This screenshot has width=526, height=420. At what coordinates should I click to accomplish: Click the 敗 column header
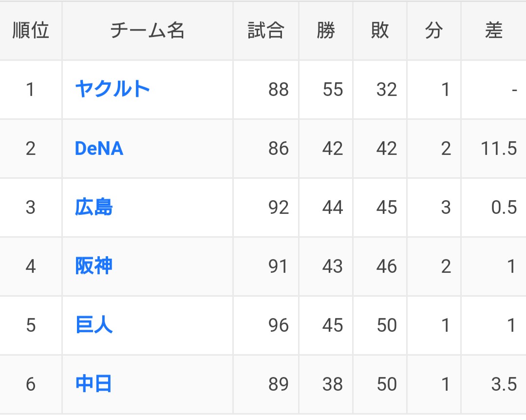[380, 31]
